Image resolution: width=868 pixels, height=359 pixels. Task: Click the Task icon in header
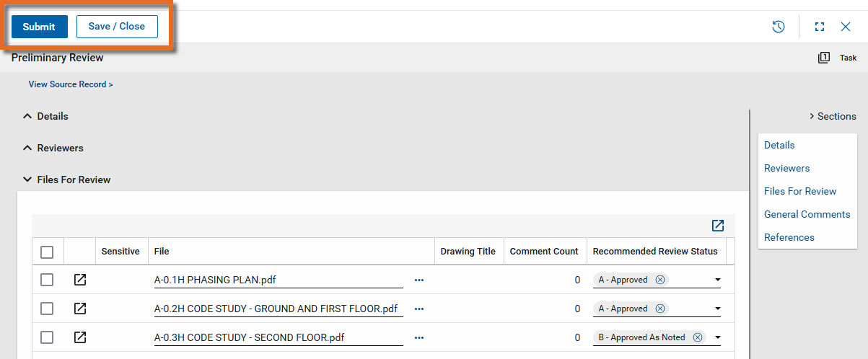tap(824, 58)
